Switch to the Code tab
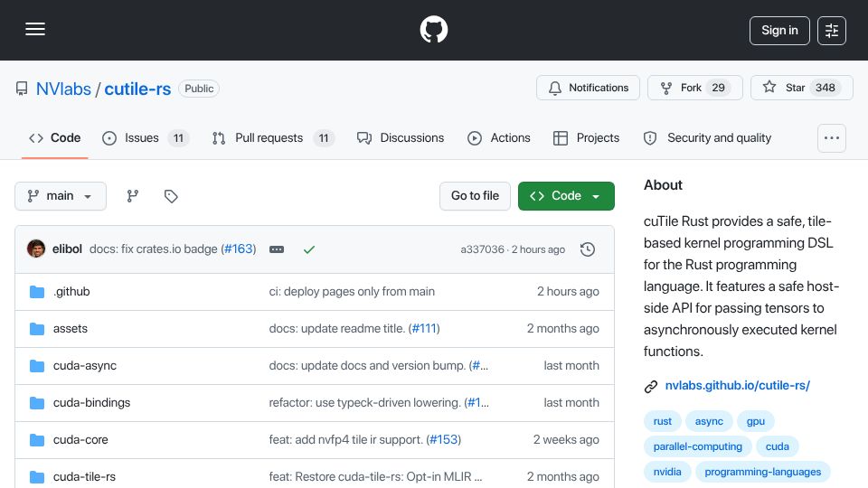Screen dimensions: 868x488 point(55,137)
